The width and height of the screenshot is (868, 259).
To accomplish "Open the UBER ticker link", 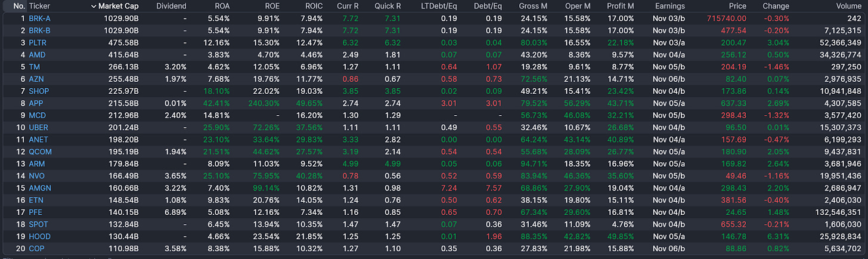I will click(39, 128).
